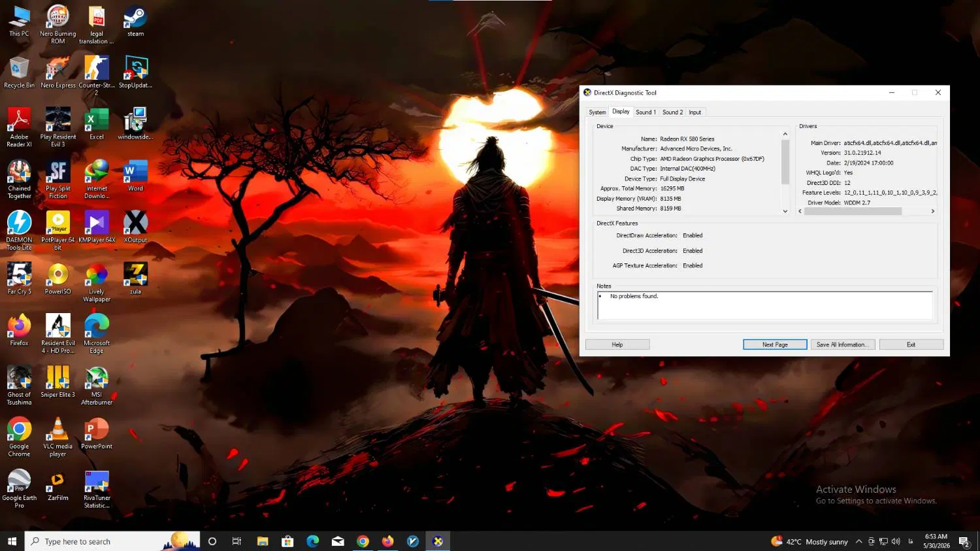Select the StopUpdates desktop shortcut

135,73
